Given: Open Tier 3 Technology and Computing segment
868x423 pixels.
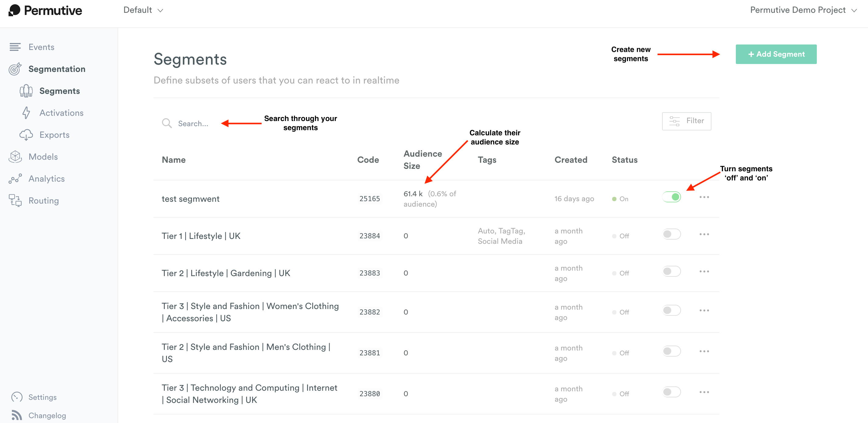Looking at the screenshot, I should click(249, 394).
